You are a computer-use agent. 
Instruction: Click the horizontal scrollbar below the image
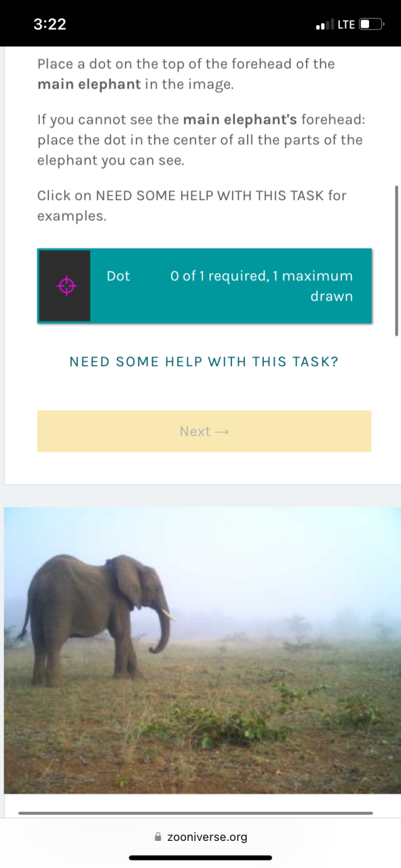(195, 812)
